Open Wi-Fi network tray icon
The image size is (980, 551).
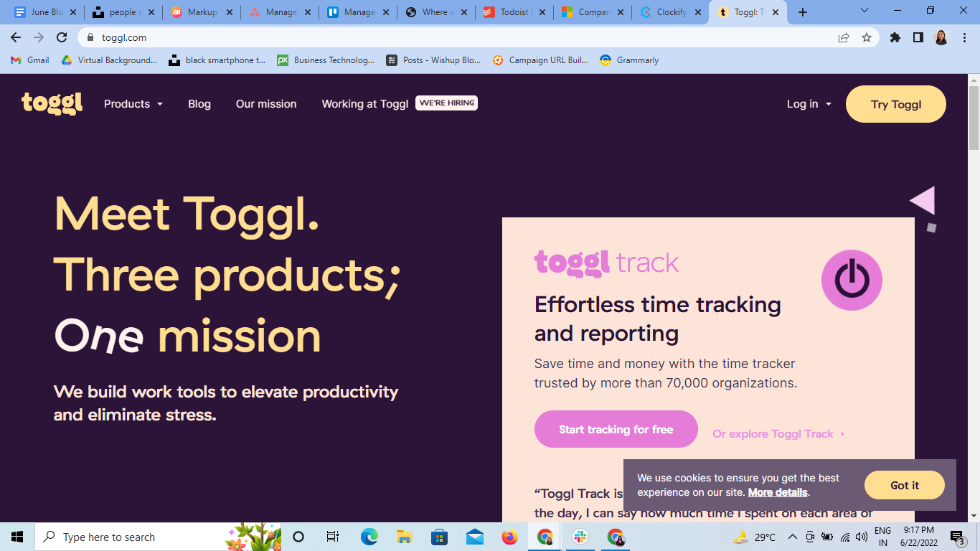pos(844,537)
